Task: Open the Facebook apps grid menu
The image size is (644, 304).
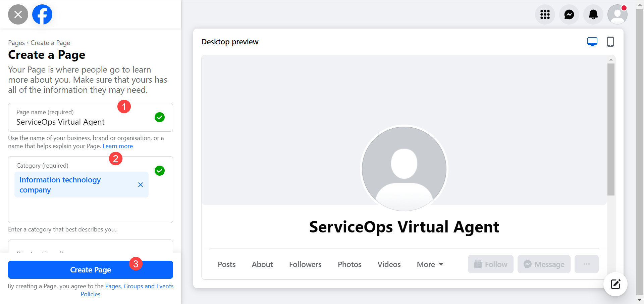Action: click(545, 14)
